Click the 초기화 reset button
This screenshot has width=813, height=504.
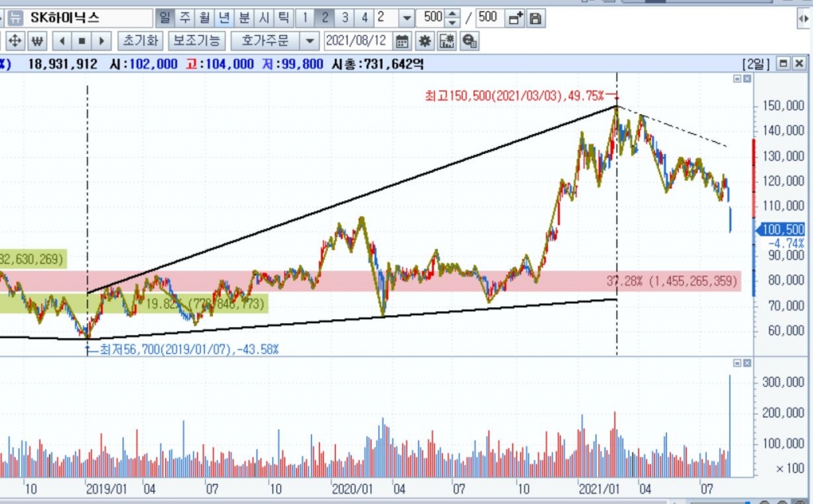(141, 40)
